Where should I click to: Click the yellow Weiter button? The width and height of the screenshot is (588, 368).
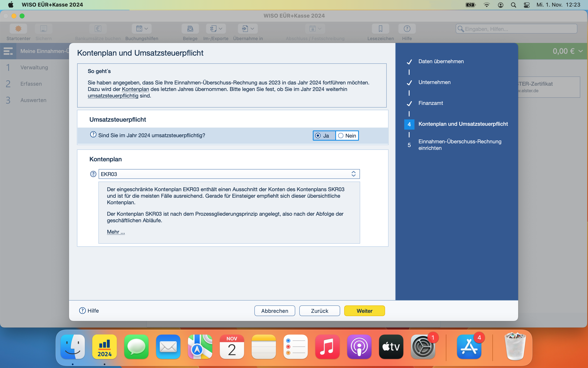364,311
